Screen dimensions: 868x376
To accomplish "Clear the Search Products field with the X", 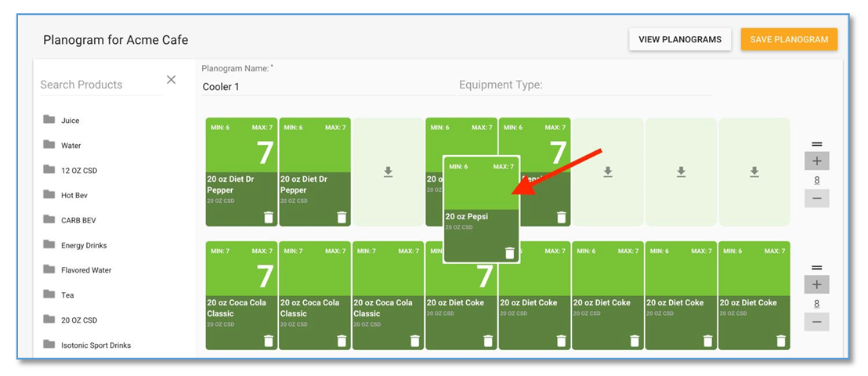I will (171, 79).
